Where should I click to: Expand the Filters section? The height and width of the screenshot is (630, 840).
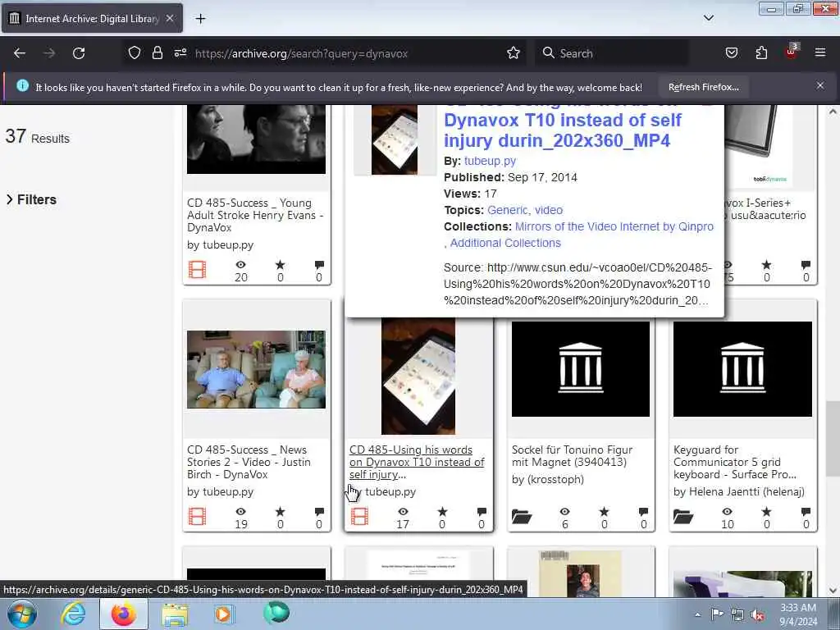click(x=31, y=200)
